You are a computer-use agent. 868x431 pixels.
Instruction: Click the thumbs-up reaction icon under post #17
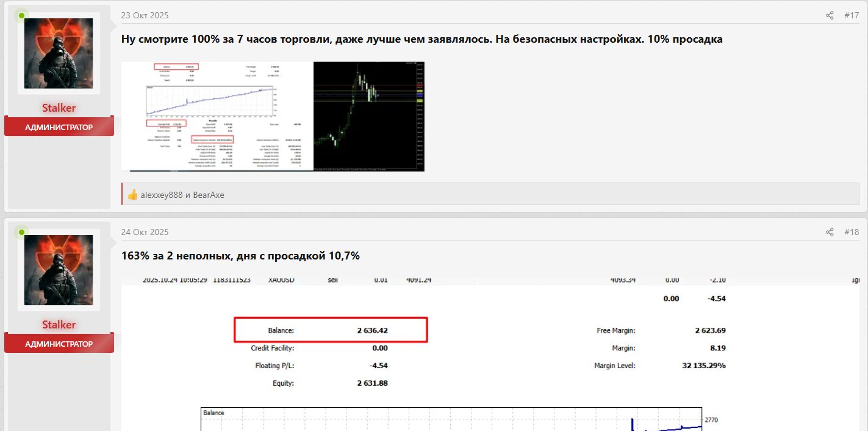pos(133,195)
